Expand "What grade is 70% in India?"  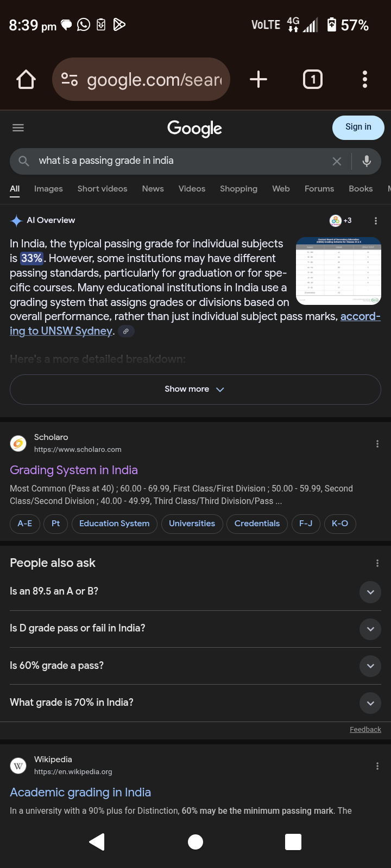tap(195, 703)
